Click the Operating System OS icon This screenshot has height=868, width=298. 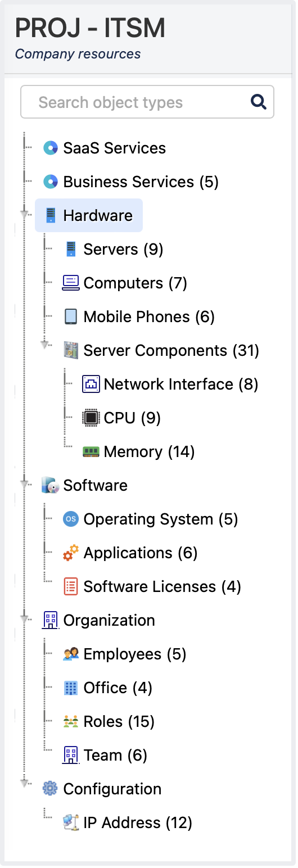point(71,519)
